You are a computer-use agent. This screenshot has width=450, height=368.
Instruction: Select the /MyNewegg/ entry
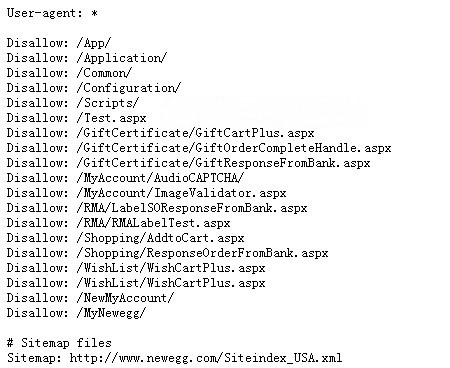(x=111, y=313)
